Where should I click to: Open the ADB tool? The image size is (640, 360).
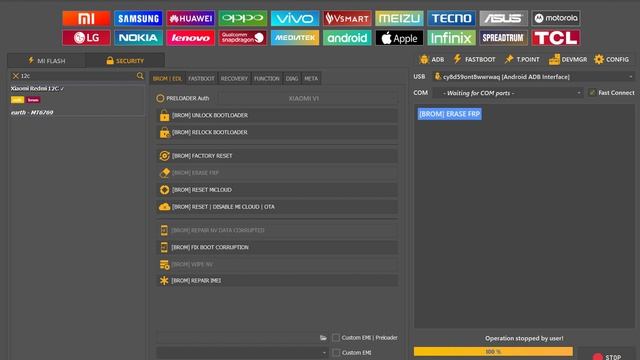(x=432, y=60)
